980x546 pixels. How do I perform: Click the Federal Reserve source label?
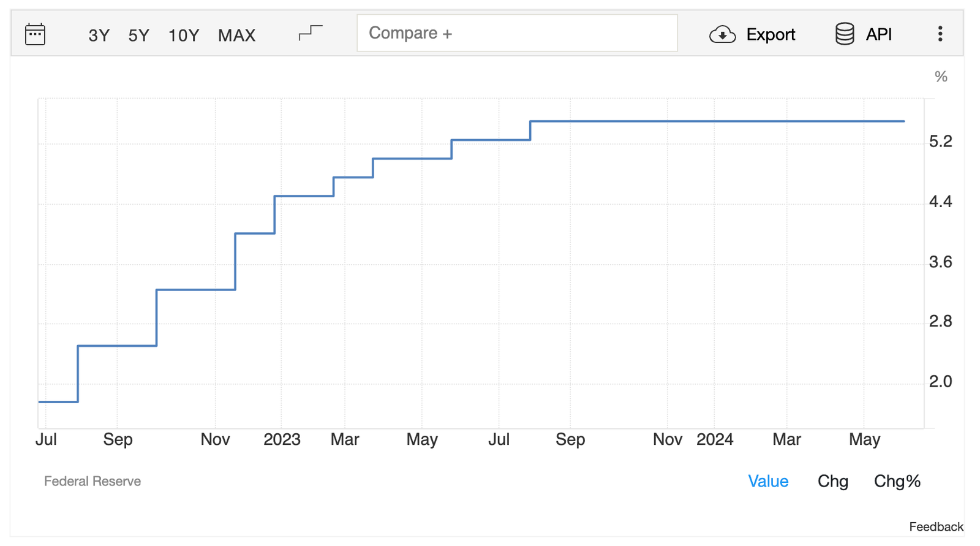pyautogui.click(x=92, y=481)
